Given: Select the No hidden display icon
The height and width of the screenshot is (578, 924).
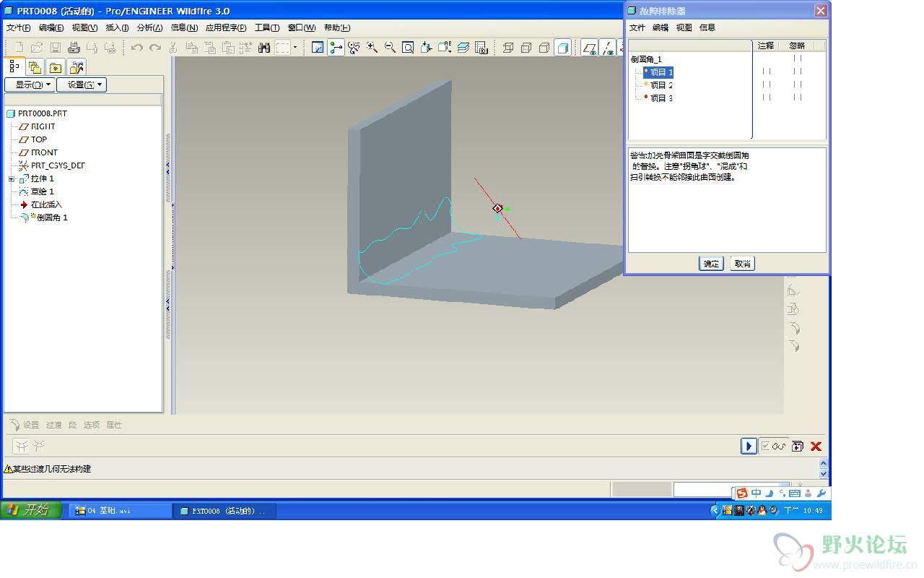Looking at the screenshot, I should pos(544,48).
